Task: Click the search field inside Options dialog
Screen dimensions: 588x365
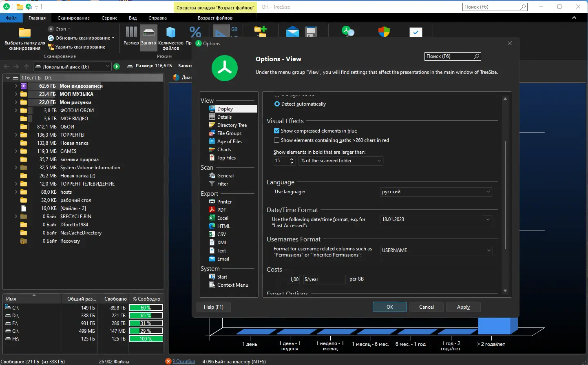Action: [x=453, y=56]
